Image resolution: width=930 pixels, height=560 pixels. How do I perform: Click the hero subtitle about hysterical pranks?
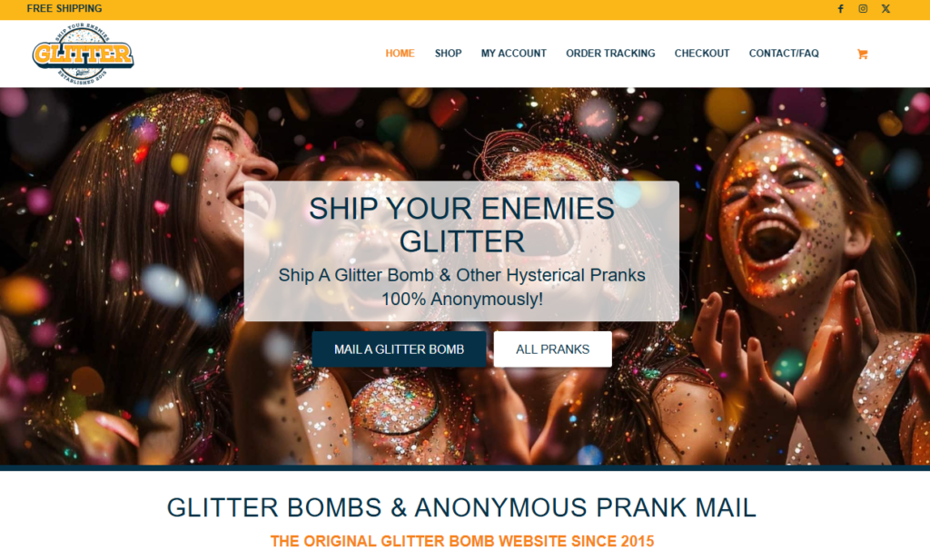coord(461,287)
